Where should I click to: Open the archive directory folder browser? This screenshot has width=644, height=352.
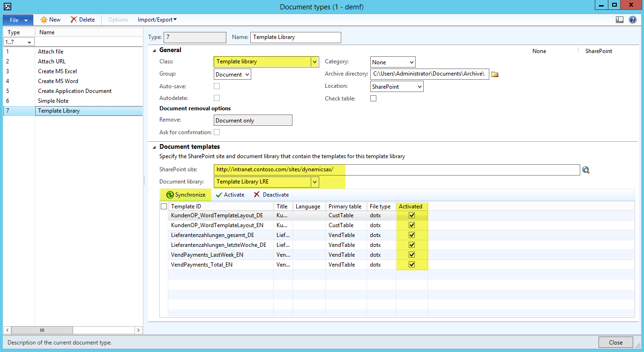(x=494, y=74)
